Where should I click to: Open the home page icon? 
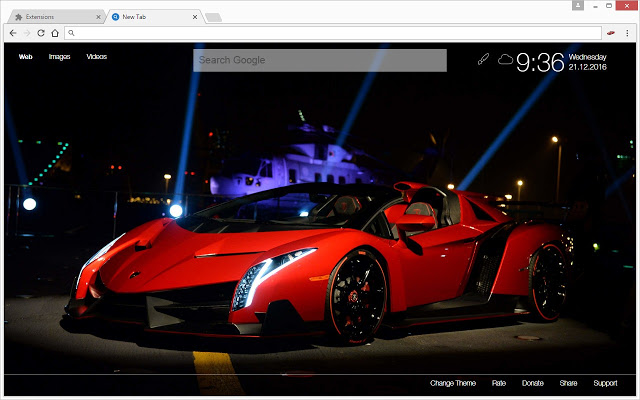click(55, 33)
